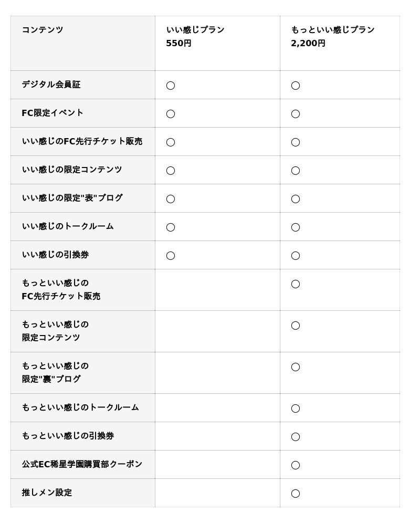Click the いい感じプラン circle for デジタル会員証
This screenshot has width=420, height=523.
171,86
